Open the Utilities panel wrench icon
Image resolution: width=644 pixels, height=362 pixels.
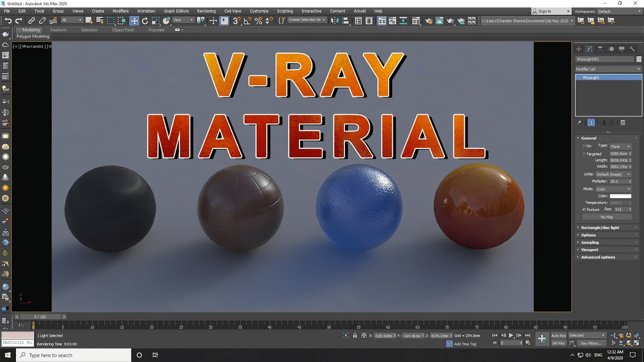click(x=633, y=48)
